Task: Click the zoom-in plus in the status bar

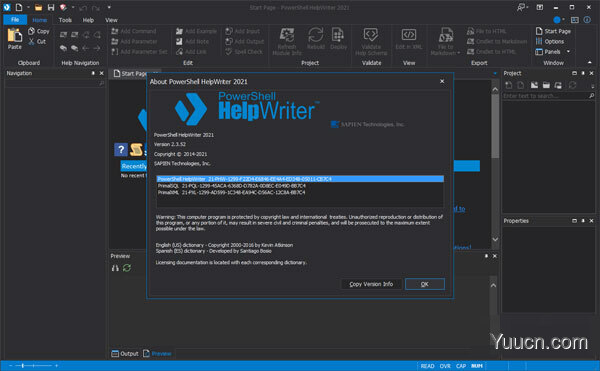Action: (56, 366)
